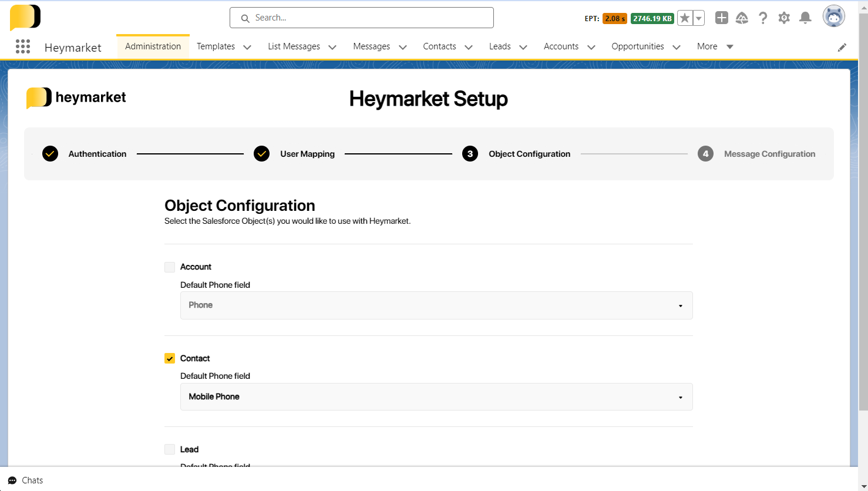The height and width of the screenshot is (491, 868).
Task: Switch to the Administration tab
Action: point(153,46)
